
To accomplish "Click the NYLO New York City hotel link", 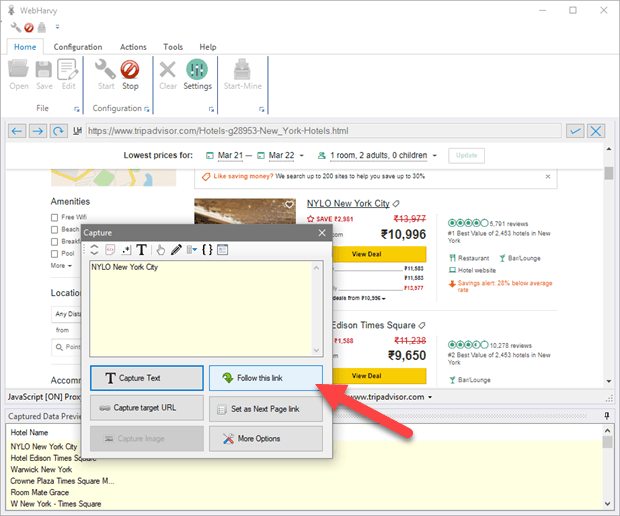I will 348,203.
